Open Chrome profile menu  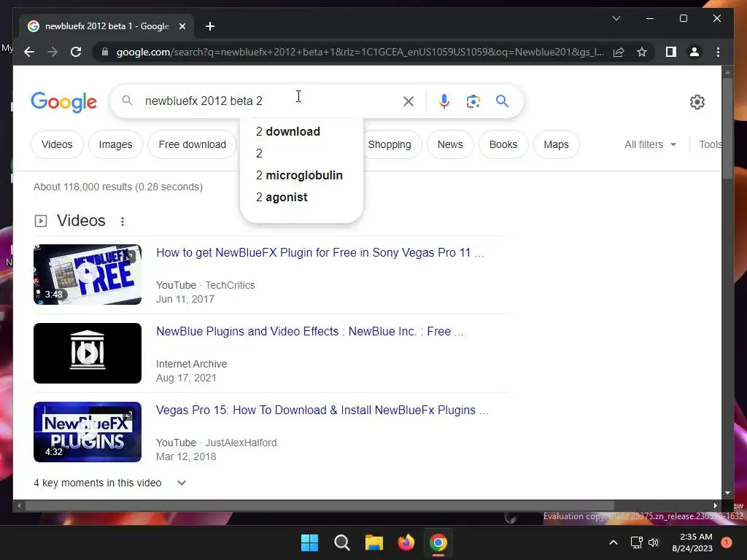click(694, 52)
